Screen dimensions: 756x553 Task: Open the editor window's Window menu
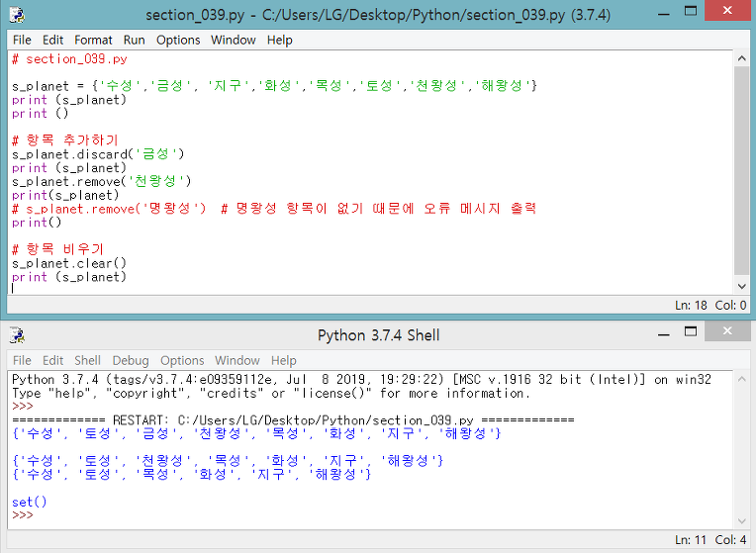(233, 40)
